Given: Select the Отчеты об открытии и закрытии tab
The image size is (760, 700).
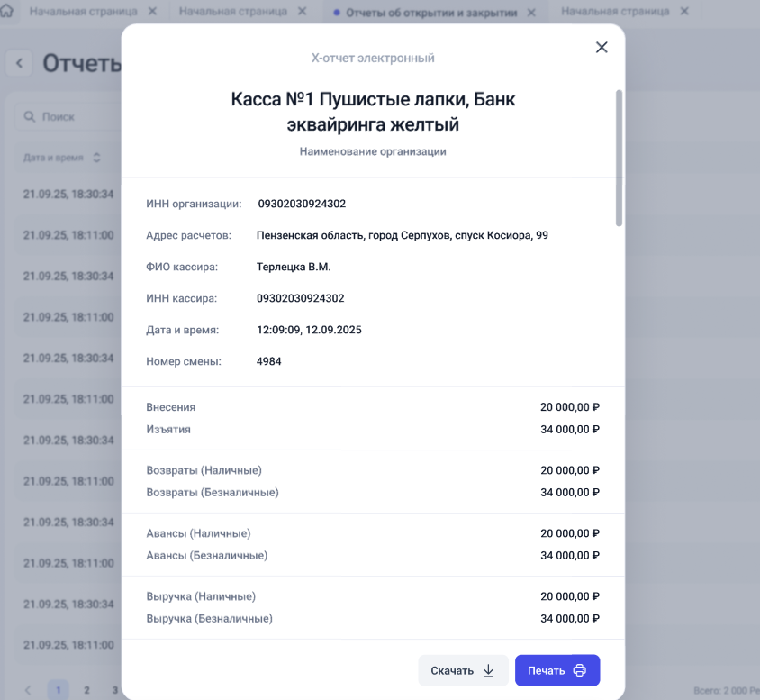Looking at the screenshot, I should pos(431,13).
